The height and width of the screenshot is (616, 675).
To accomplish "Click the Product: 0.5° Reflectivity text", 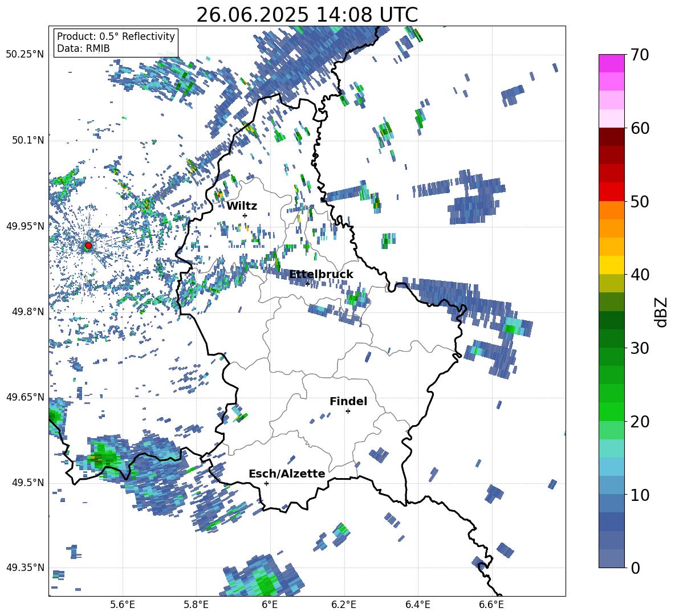I will click(x=116, y=36).
